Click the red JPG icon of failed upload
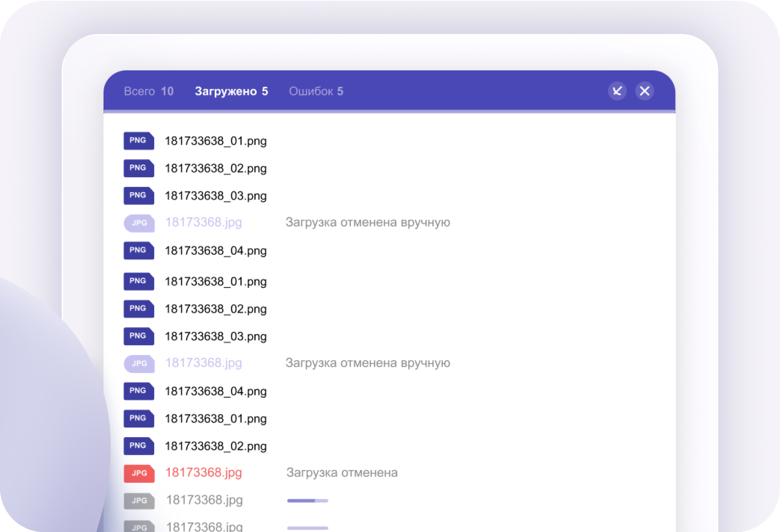Image resolution: width=780 pixels, height=532 pixels. pyautogui.click(x=139, y=473)
